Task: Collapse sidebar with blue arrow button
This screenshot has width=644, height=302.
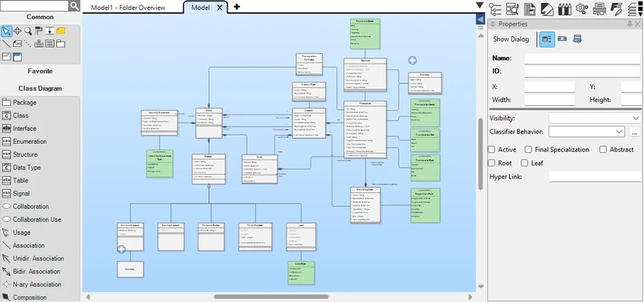Action: pos(480,19)
